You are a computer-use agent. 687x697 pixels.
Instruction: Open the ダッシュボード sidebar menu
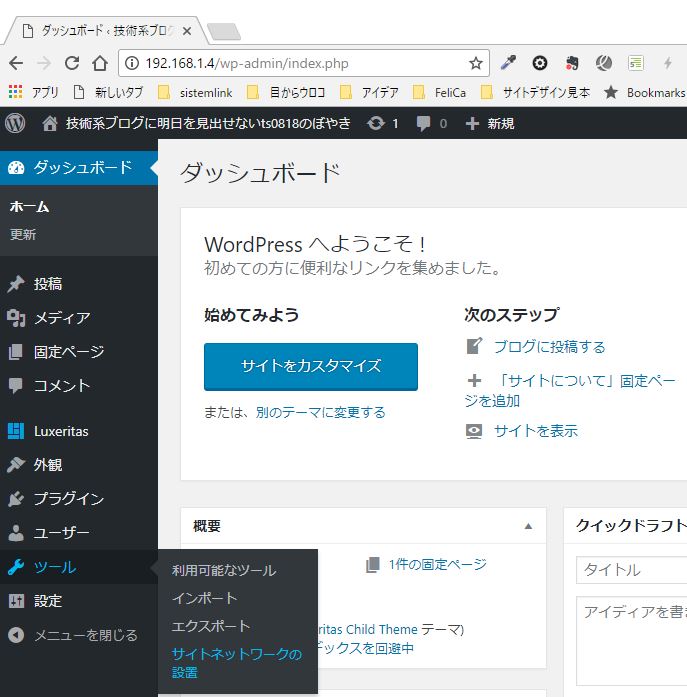tap(79, 168)
